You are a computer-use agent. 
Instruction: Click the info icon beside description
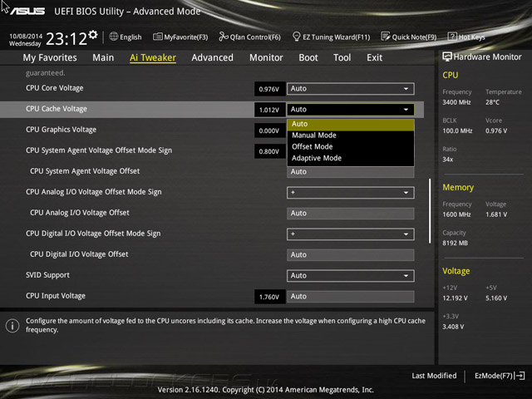[x=12, y=326]
